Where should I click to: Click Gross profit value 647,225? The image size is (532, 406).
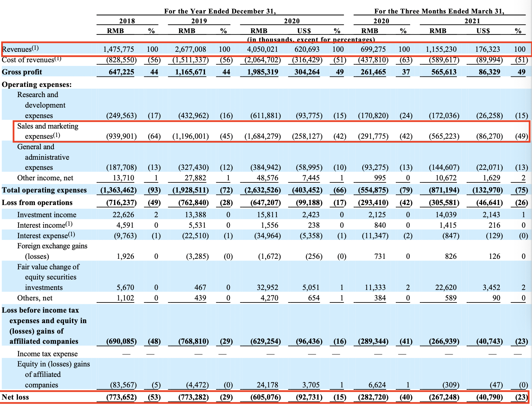click(x=121, y=72)
